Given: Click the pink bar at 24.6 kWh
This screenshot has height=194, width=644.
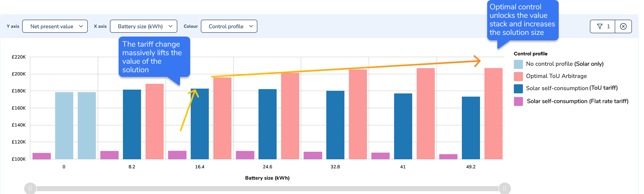Looking at the screenshot, I should point(290,116).
